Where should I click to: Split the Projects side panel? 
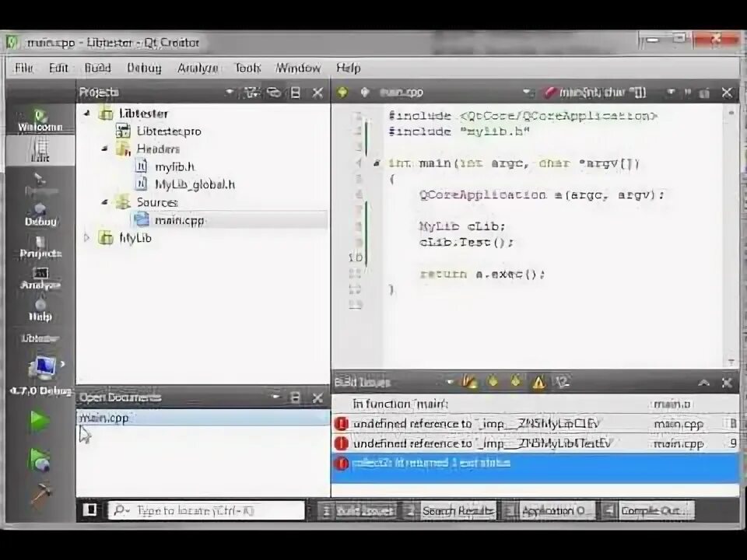coord(296,93)
